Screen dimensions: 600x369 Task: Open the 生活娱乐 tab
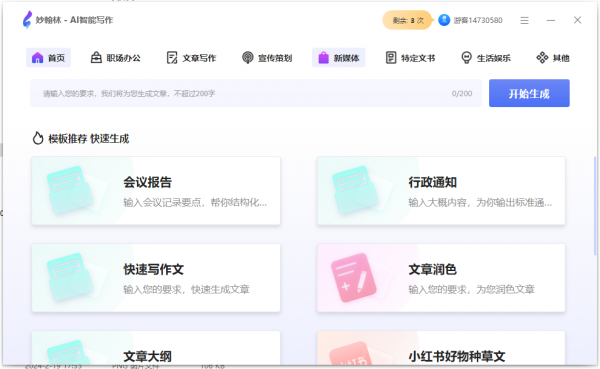(x=486, y=58)
